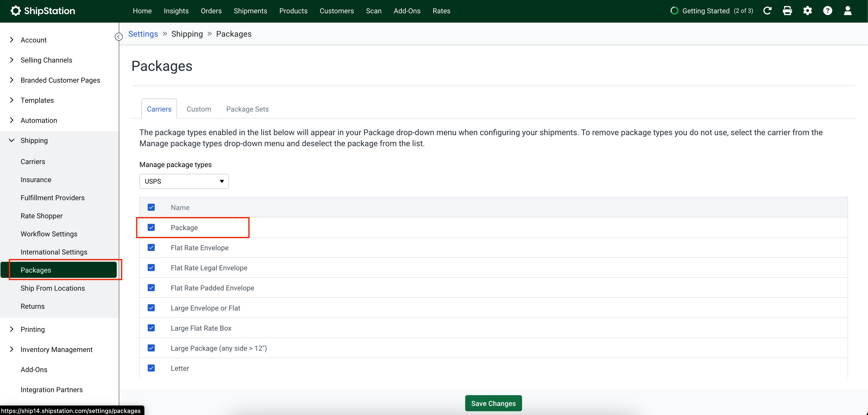The height and width of the screenshot is (415, 868).
Task: Open the help question mark icon
Action: [827, 11]
